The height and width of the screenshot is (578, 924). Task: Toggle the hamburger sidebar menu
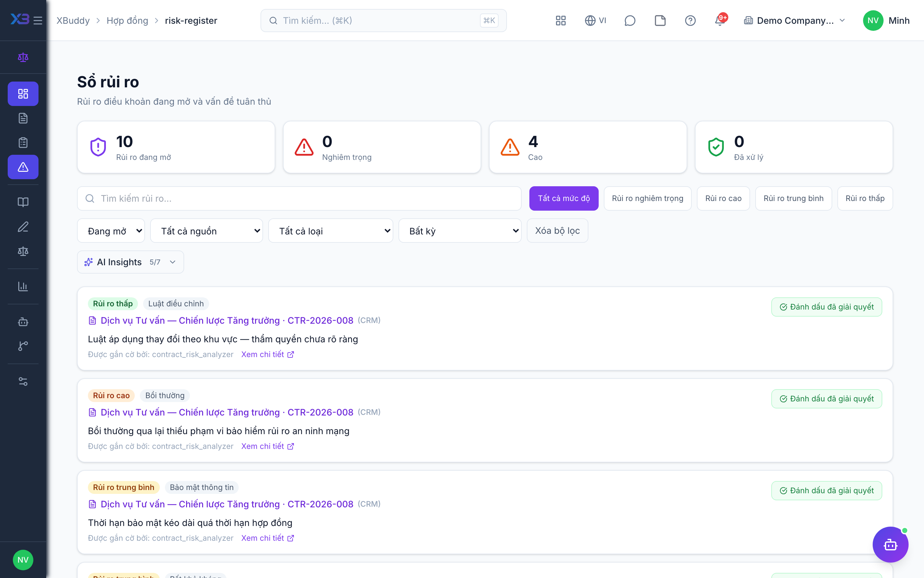coord(38,20)
